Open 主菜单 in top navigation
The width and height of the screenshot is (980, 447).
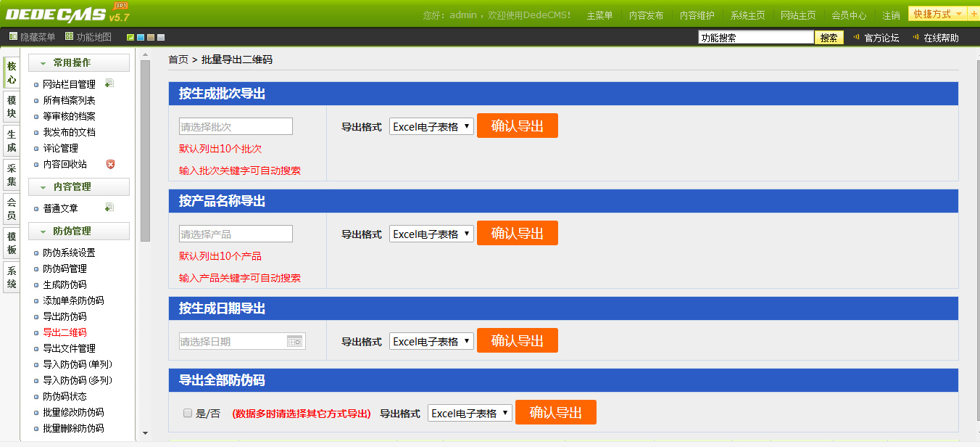599,15
